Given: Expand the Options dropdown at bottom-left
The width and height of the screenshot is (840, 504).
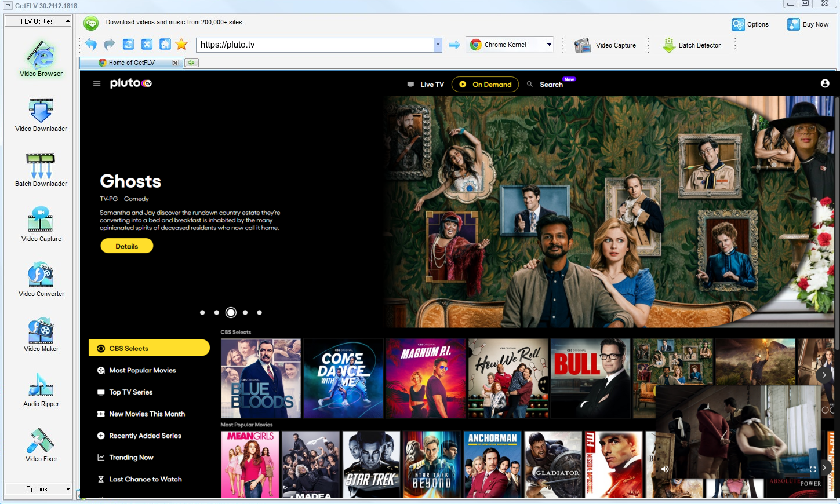Looking at the screenshot, I should (38, 488).
